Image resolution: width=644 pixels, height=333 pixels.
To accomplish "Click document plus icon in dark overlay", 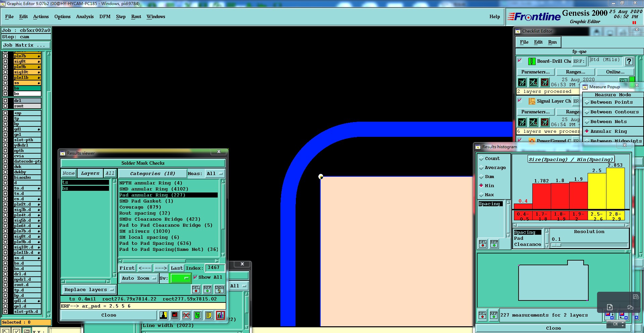I will pos(610,307).
